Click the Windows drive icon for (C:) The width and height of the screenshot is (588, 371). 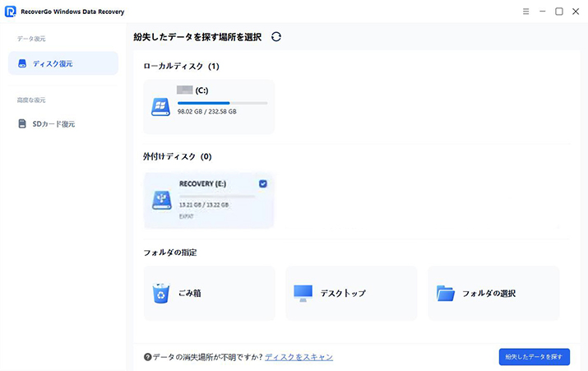(160, 107)
